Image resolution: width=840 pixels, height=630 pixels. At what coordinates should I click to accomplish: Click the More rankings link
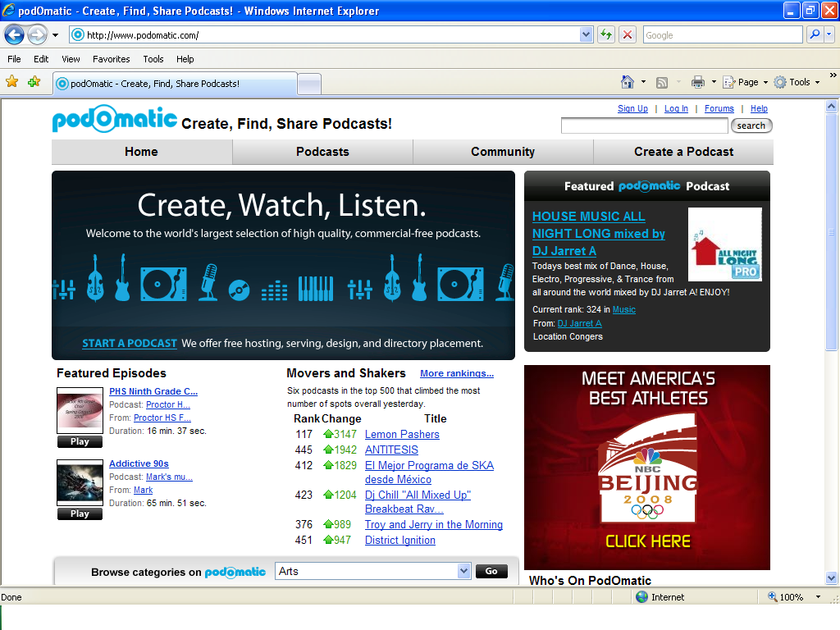[457, 373]
